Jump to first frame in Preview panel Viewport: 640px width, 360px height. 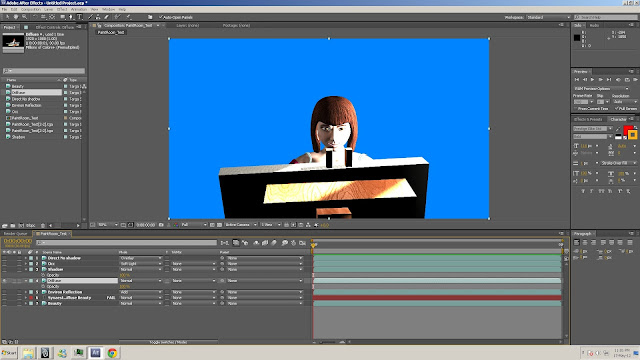(577, 80)
